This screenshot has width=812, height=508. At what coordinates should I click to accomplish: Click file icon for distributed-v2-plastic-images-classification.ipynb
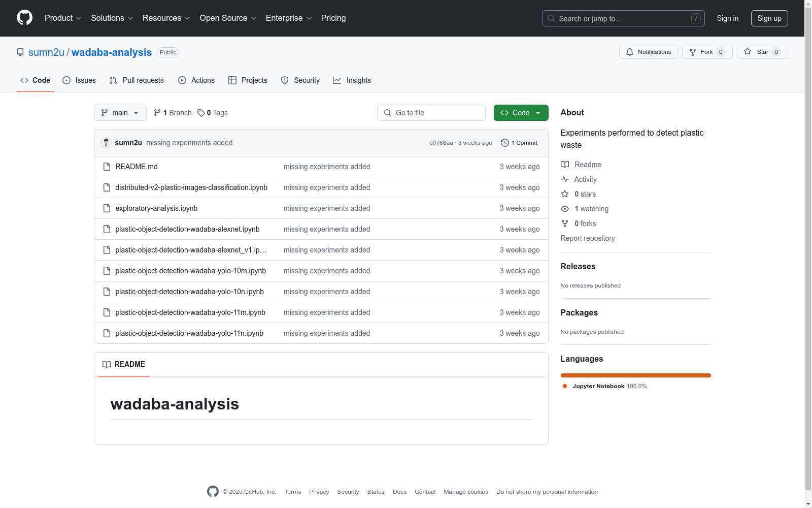(x=107, y=187)
